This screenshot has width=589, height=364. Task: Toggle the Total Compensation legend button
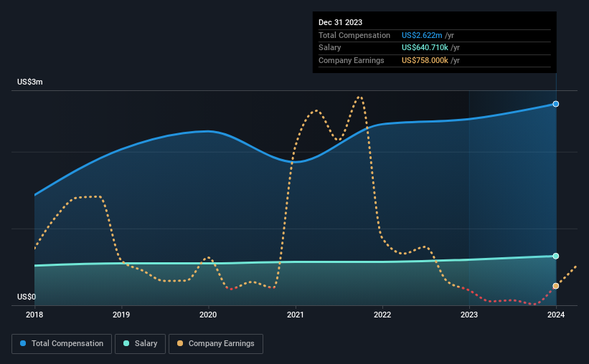pyautogui.click(x=62, y=344)
